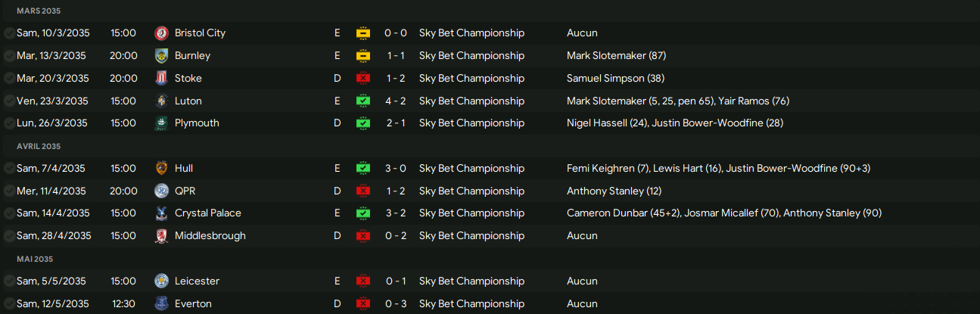The width and height of the screenshot is (980, 314).
Task: Click red loss icon for Stoke match
Action: [363, 79]
